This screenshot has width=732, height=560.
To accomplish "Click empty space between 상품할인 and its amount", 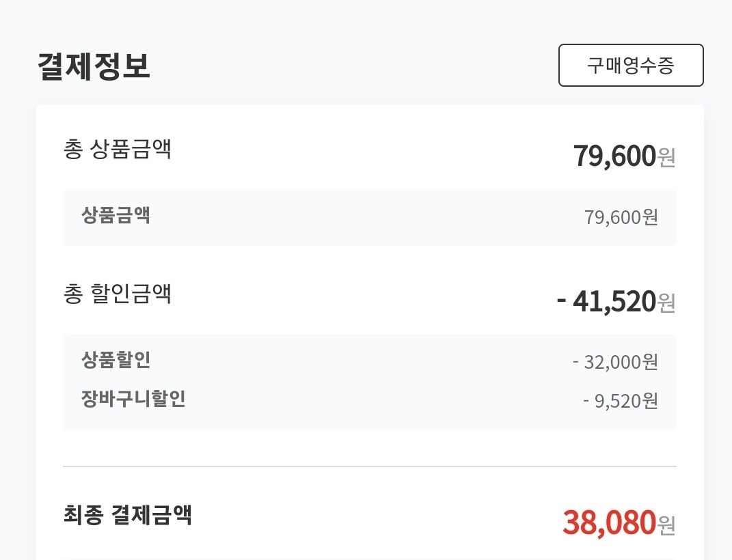I will (362, 361).
